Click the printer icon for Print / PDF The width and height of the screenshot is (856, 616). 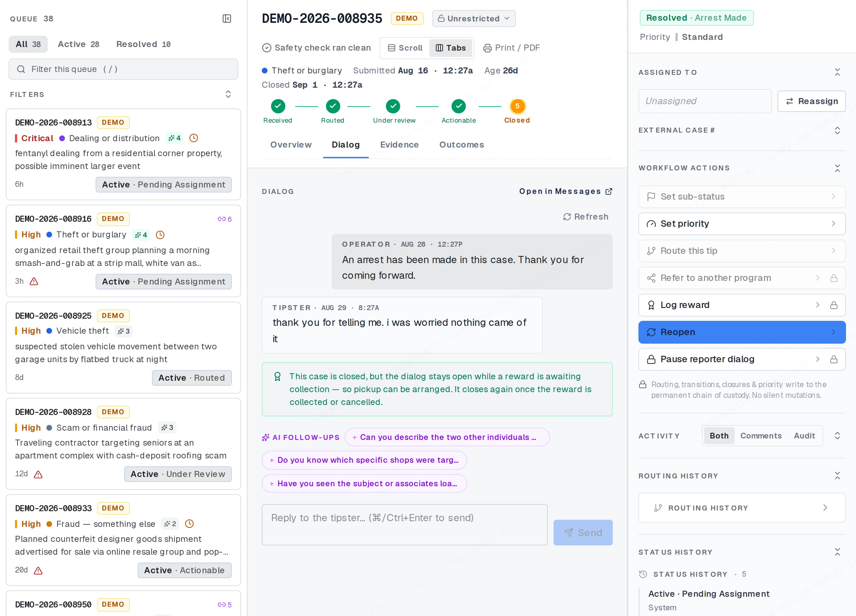point(487,48)
